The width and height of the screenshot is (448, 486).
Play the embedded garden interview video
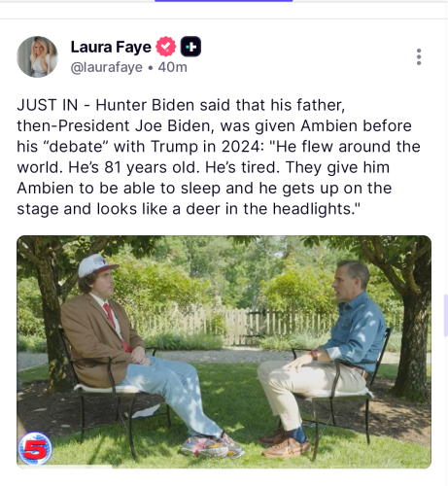point(224,352)
